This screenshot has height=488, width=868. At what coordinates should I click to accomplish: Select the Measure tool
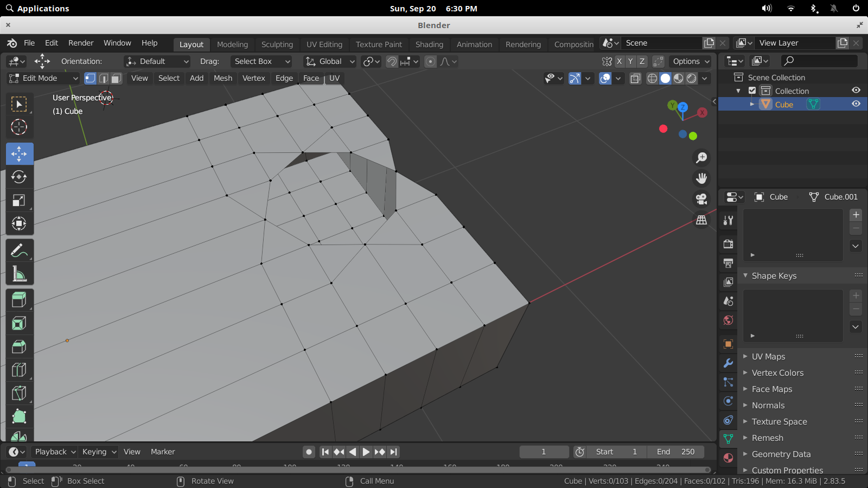[20, 273]
